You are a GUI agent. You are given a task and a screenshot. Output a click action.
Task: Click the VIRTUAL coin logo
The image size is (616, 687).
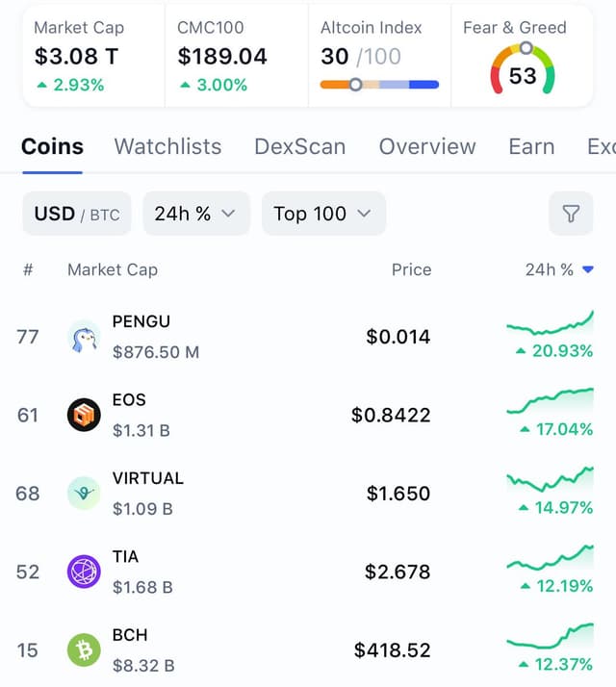click(84, 494)
